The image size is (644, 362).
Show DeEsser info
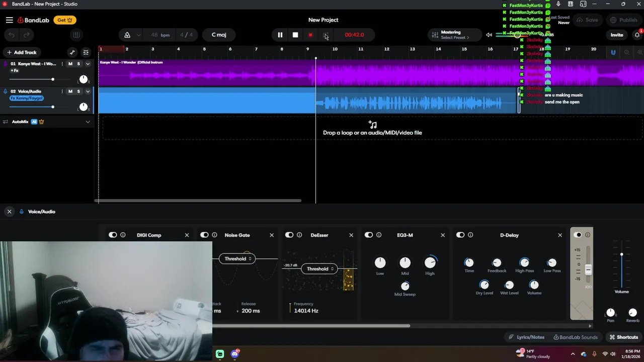(299, 235)
